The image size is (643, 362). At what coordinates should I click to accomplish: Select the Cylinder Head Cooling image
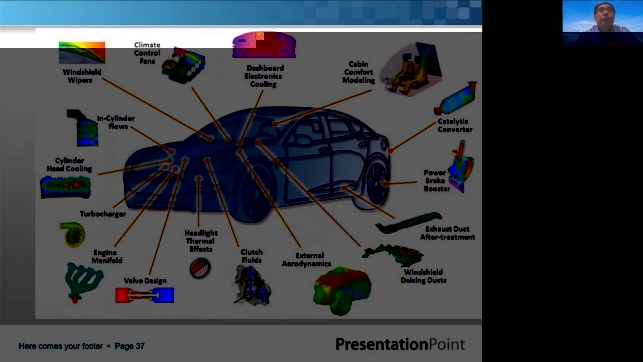(x=66, y=187)
